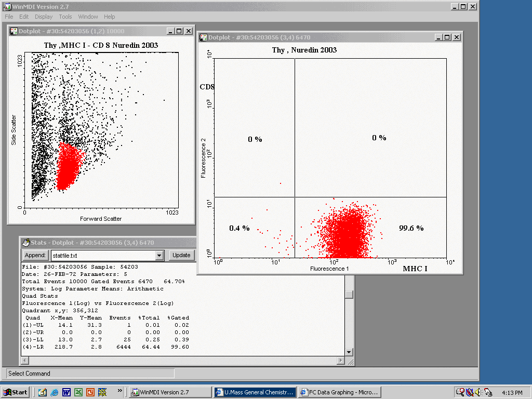Open the File menu
532x399 pixels.
click(9, 17)
